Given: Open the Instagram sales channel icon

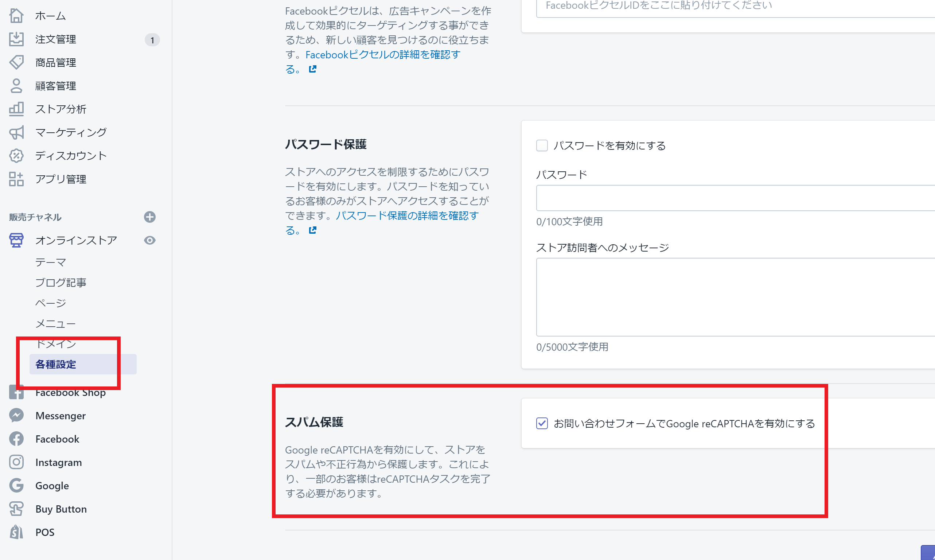Looking at the screenshot, I should point(16,462).
